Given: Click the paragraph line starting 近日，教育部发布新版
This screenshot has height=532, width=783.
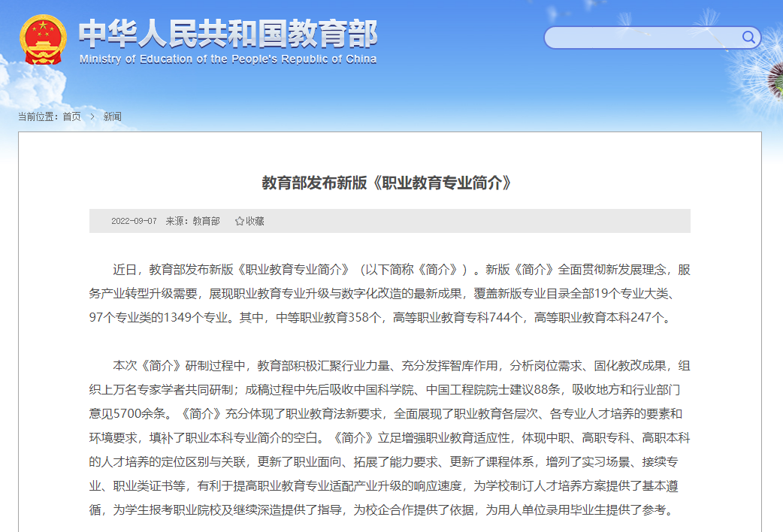Looking at the screenshot, I should coord(401,270).
